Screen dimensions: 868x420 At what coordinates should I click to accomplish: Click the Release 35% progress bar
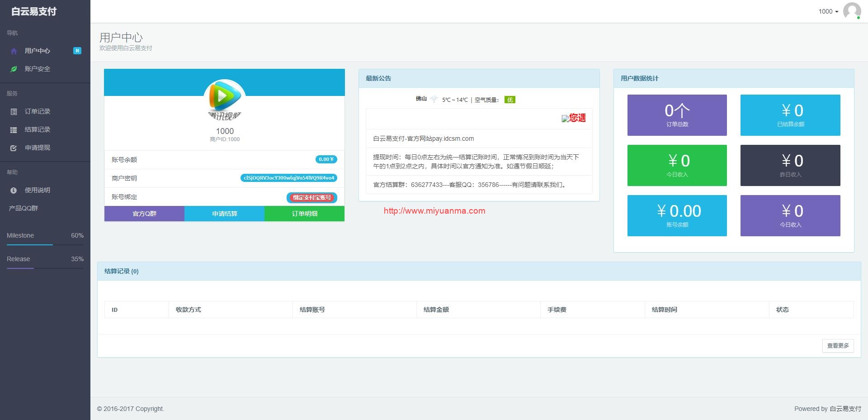(45, 268)
